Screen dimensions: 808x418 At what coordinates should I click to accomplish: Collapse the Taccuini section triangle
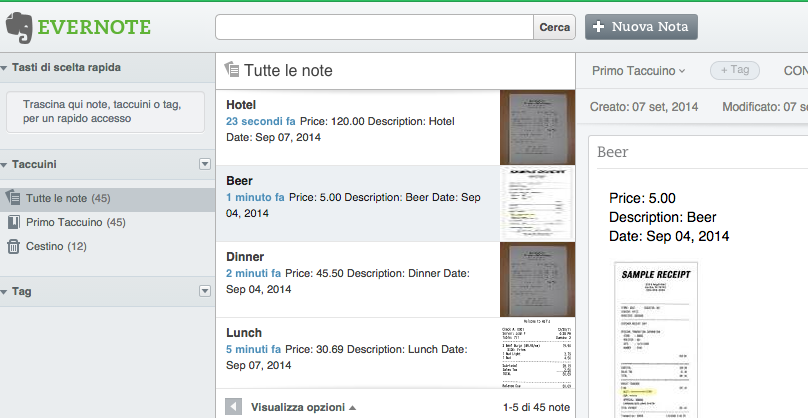coord(4,164)
